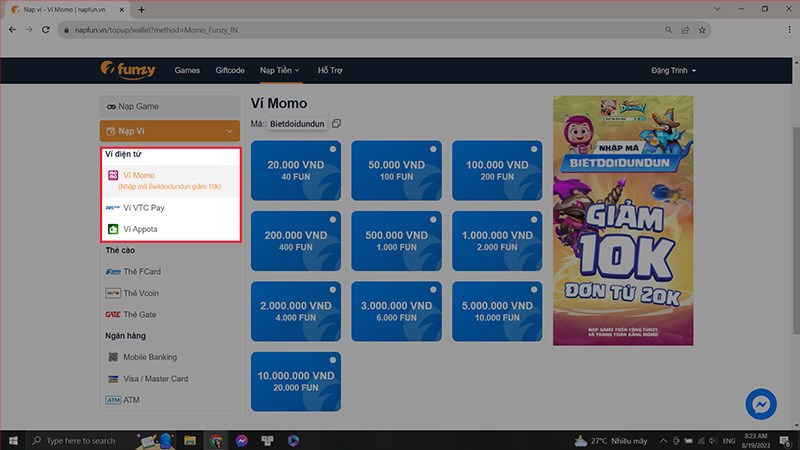The image size is (800, 450).
Task: Open the Đặng Trinh account dropdown
Action: coord(673,70)
